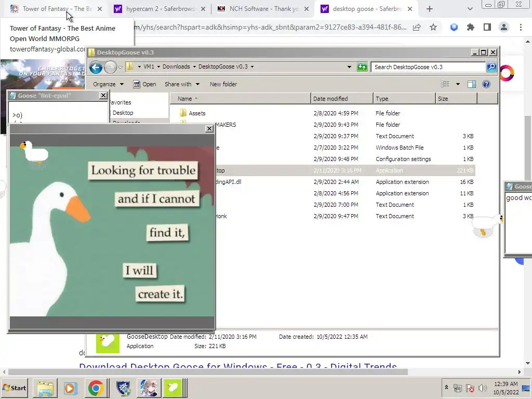Click the New folder button
Viewport: 532px width, 399px height.
pos(223,84)
